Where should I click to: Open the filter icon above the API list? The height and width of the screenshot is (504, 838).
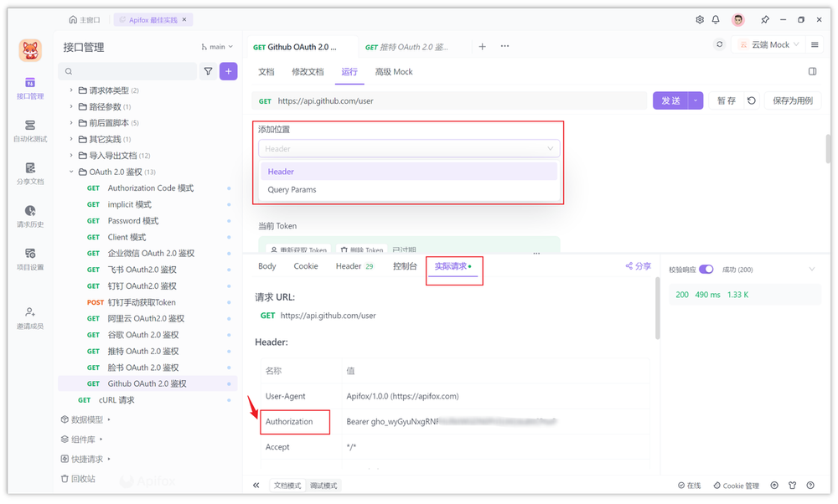(208, 71)
